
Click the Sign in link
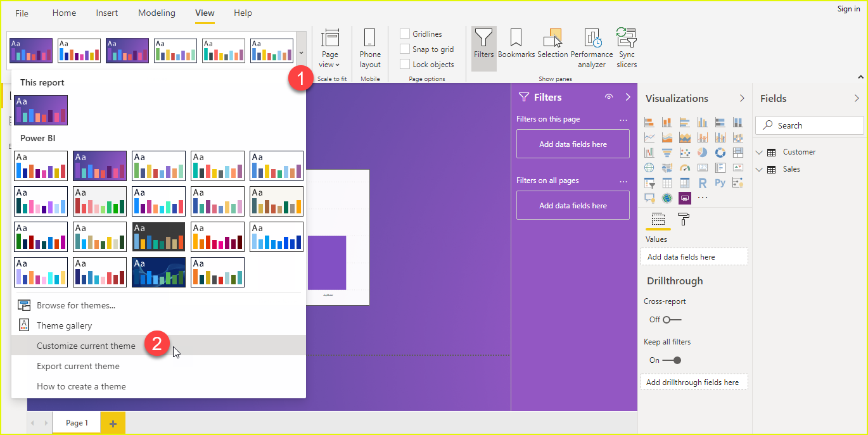point(848,9)
